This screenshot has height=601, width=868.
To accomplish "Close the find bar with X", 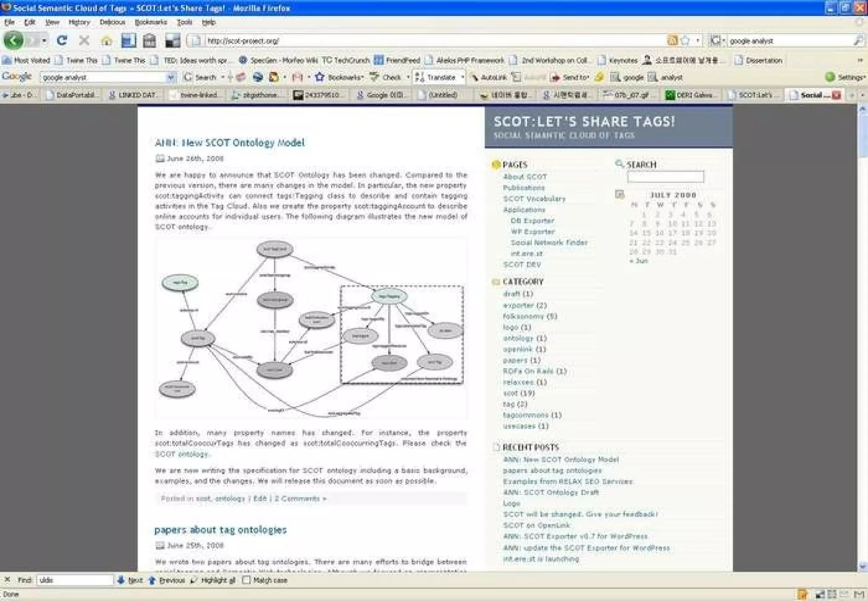I will 7,579.
